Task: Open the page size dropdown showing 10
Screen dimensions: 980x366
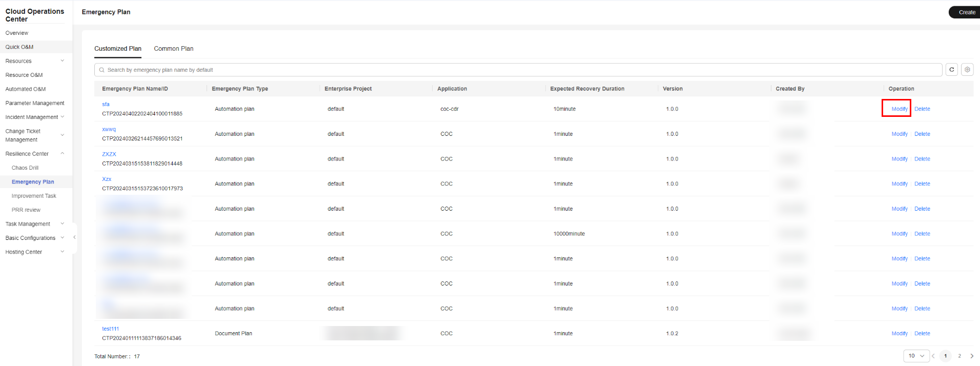Action: coord(916,356)
